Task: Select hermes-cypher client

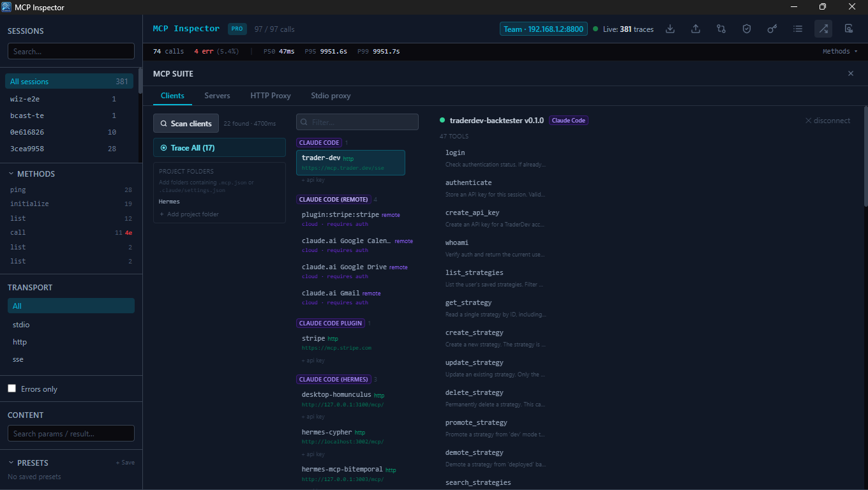Action: [350, 436]
